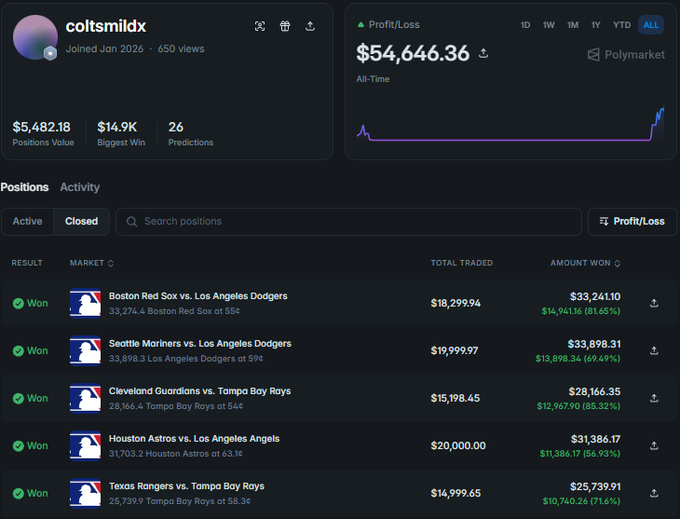Click the TOTAL TRADED column header

pos(461,263)
